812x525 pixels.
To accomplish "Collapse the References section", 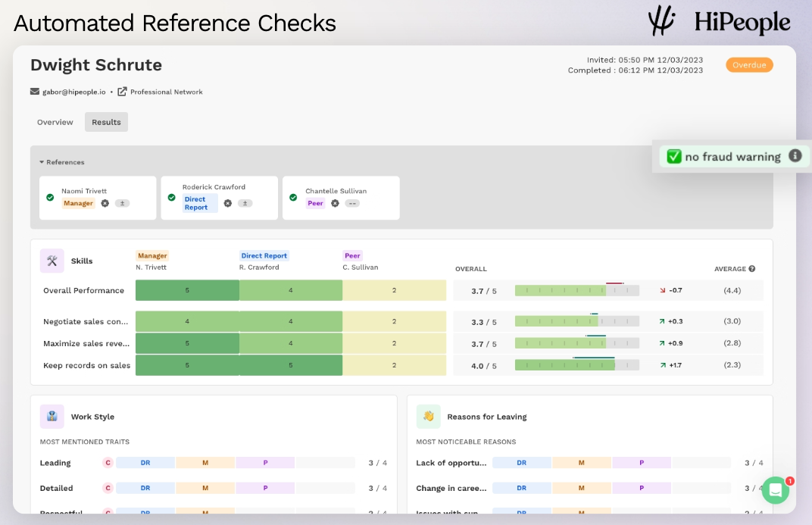I will [x=42, y=162].
